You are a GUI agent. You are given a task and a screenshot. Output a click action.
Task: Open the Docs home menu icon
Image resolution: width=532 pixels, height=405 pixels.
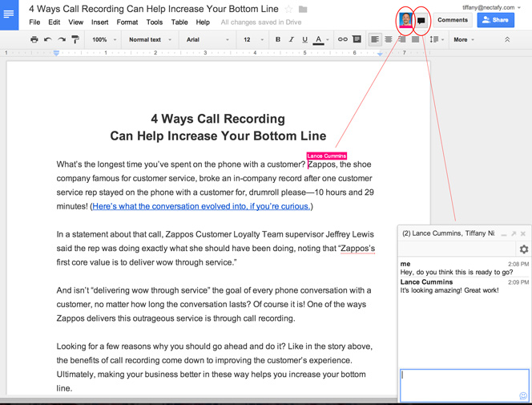pyautogui.click(x=9, y=14)
